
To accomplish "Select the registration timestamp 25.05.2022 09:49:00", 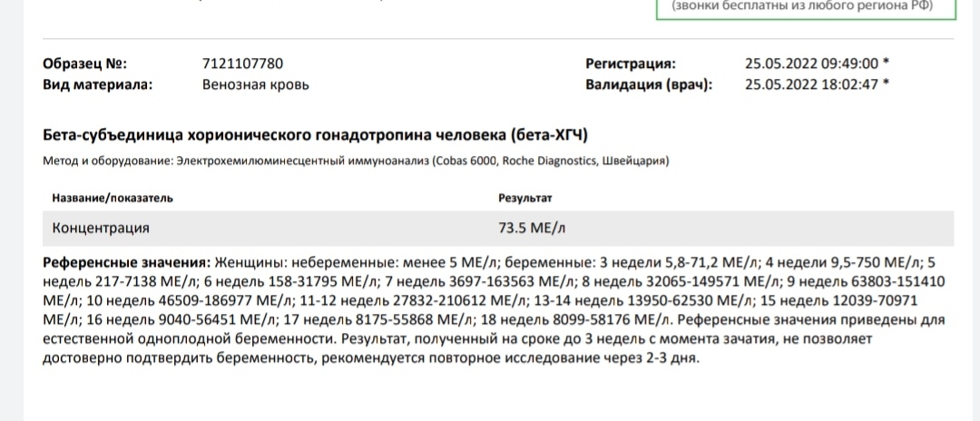I will coord(811,64).
